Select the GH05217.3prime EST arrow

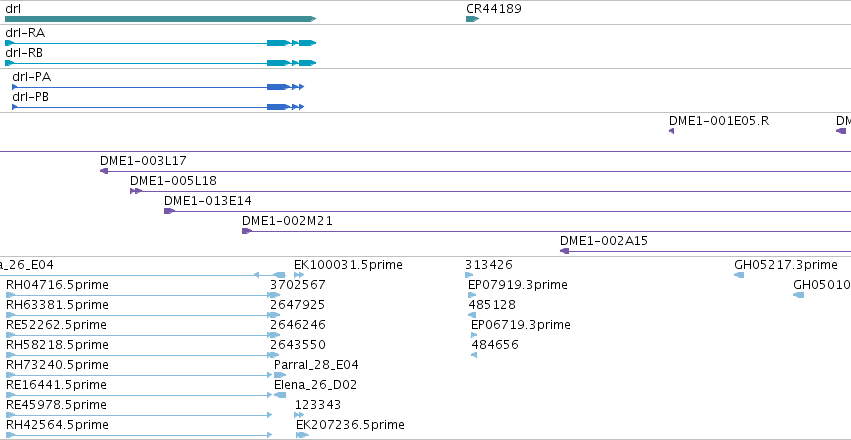point(739,275)
